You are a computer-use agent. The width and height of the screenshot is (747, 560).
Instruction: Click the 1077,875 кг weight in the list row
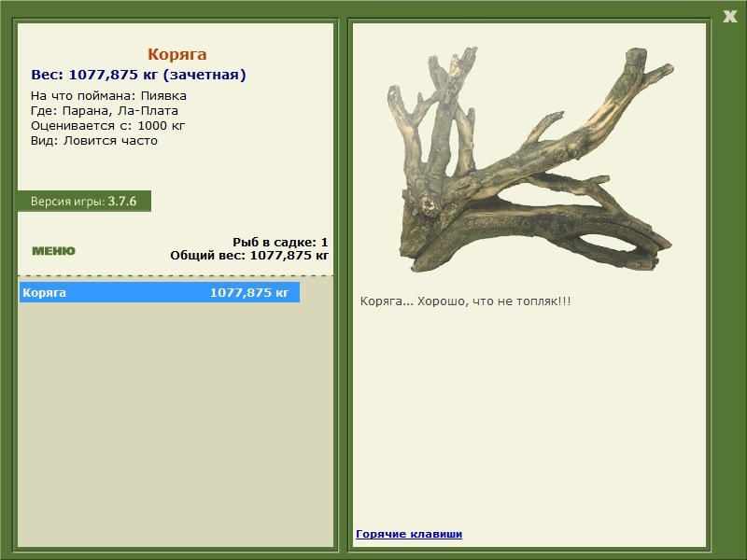tap(248, 293)
